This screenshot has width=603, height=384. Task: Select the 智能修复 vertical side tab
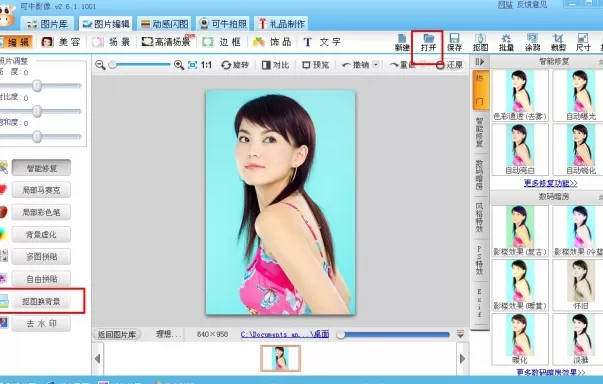click(480, 132)
